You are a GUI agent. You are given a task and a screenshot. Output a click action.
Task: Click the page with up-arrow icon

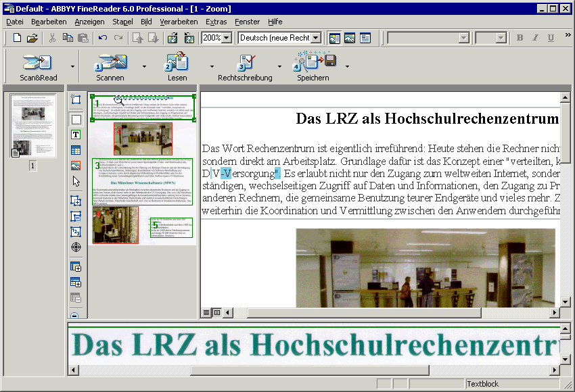(137, 38)
